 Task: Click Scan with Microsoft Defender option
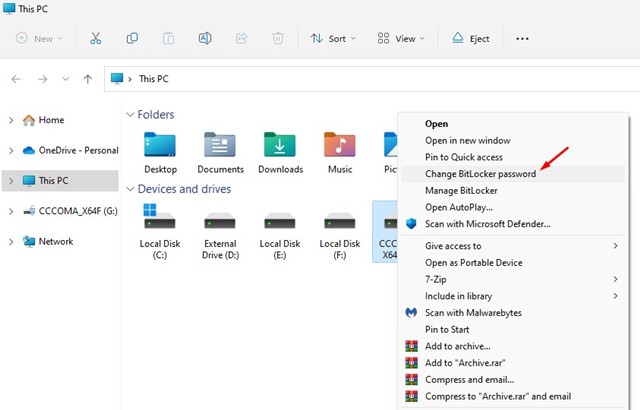487,223
